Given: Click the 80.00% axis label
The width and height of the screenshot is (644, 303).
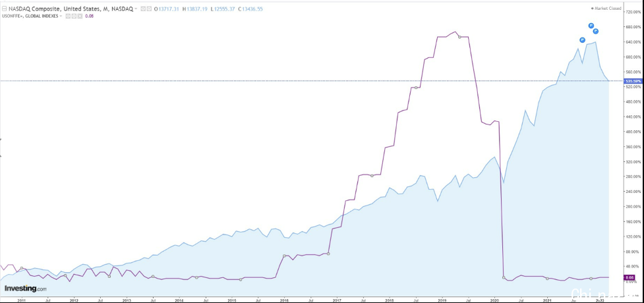Looking at the screenshot, I should pos(634,252).
